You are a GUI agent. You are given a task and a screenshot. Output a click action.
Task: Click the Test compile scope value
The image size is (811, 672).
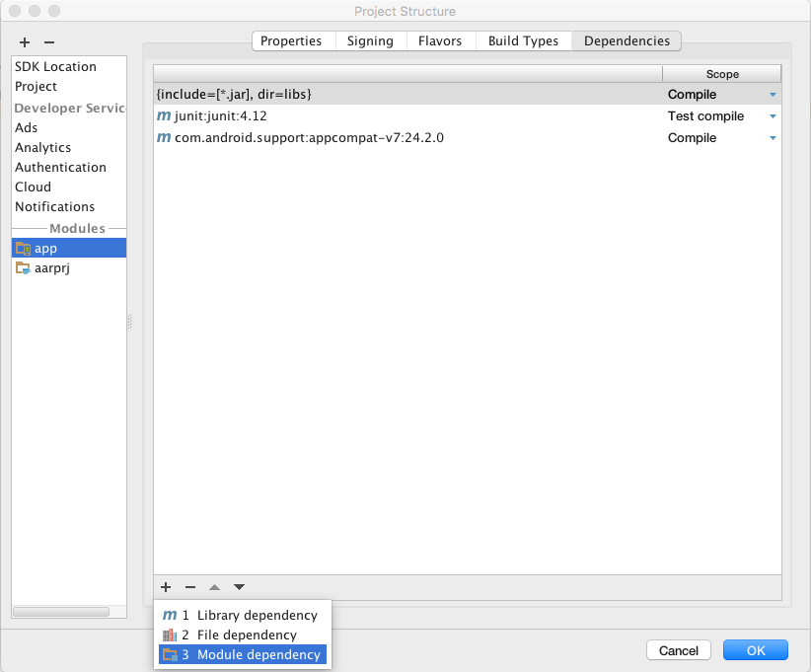click(x=705, y=115)
